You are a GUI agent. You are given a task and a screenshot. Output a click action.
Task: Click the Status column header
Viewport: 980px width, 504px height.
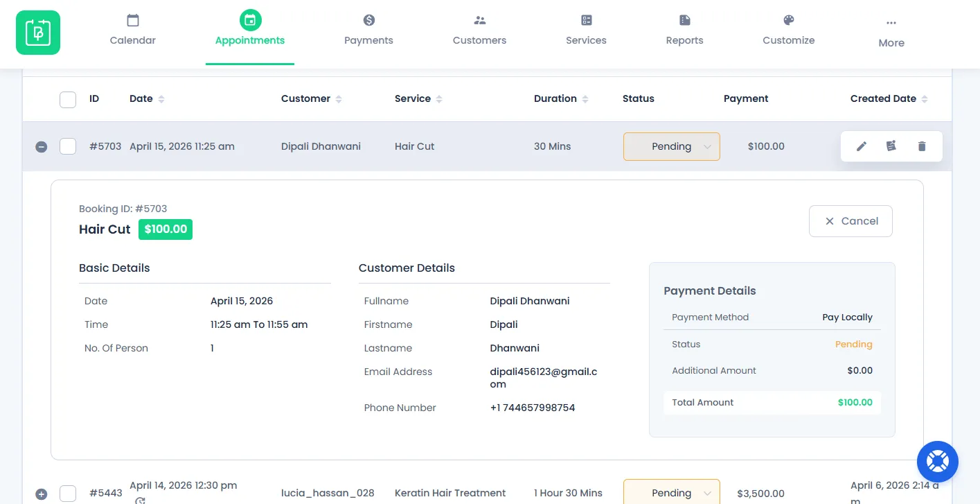pos(639,98)
